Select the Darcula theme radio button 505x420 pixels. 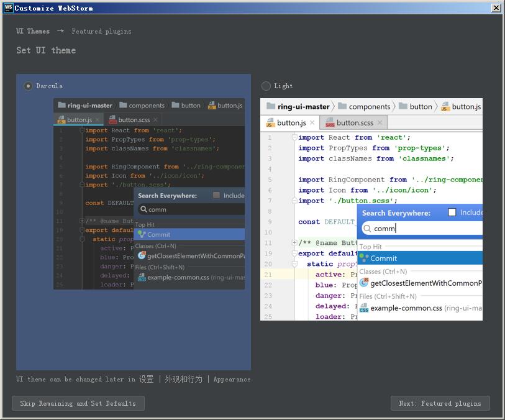[x=29, y=86]
